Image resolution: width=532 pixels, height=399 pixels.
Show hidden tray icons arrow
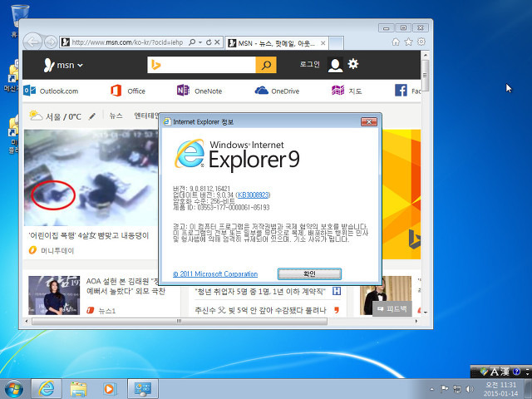click(431, 390)
